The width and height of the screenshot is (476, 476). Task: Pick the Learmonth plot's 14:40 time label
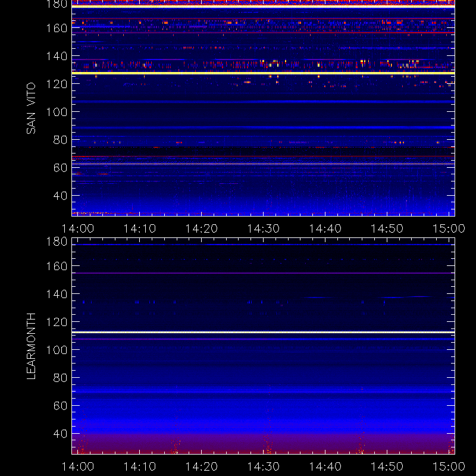[x=325, y=466]
